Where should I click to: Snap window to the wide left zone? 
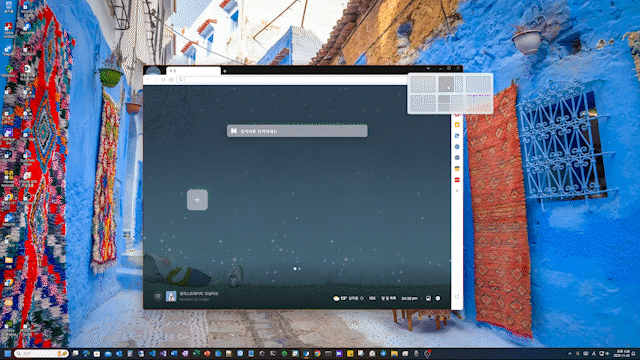tap(446, 84)
